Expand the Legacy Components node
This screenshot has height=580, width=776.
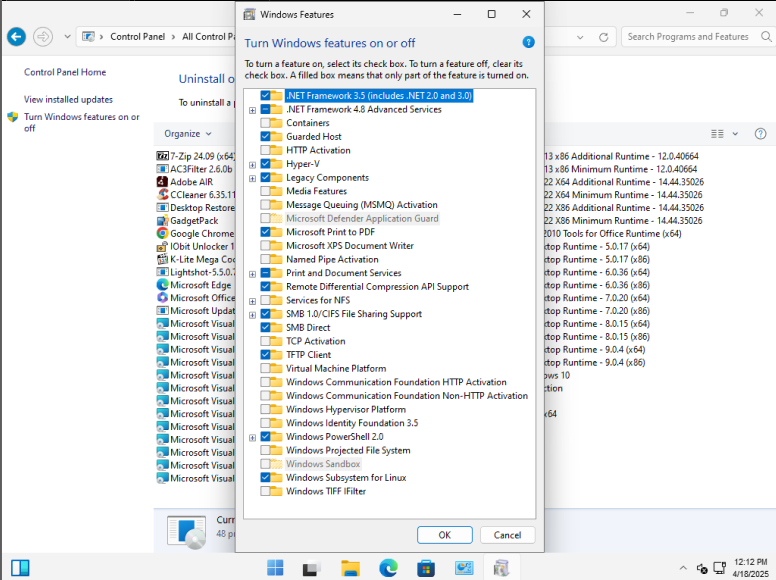[x=252, y=179]
